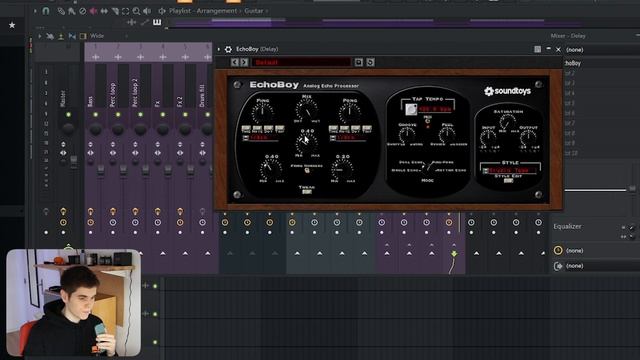Image resolution: width=640 pixels, height=360 pixels.
Task: Click the mixer toolbar multi-track icon left of Wide
Action: [x=50, y=36]
